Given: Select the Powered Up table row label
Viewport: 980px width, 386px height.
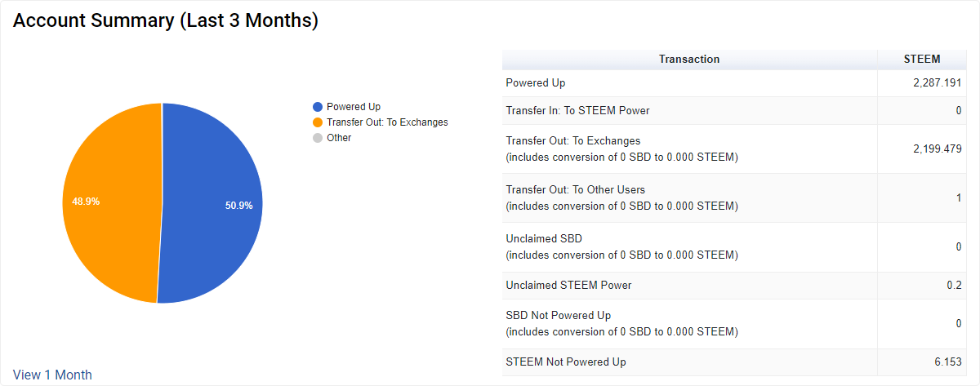Looking at the screenshot, I should coord(536,83).
